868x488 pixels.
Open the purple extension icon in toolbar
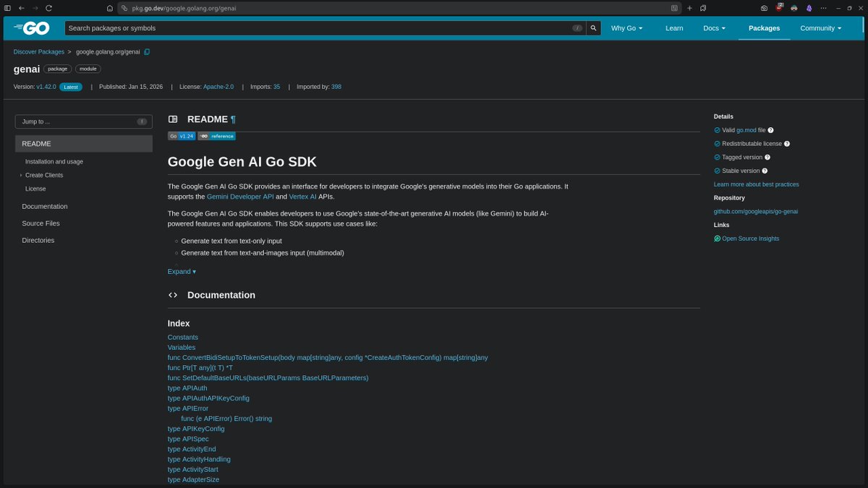(809, 8)
